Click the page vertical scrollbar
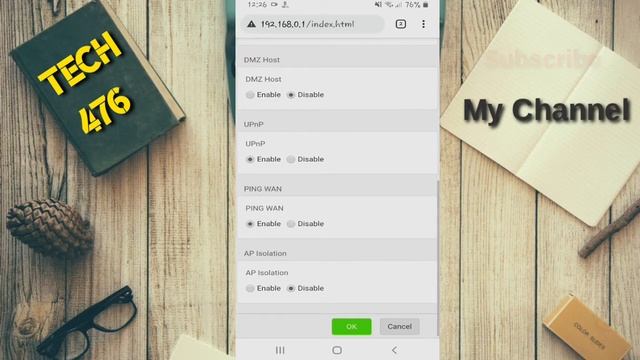Viewport: 640px width, 360px height. pos(438,259)
